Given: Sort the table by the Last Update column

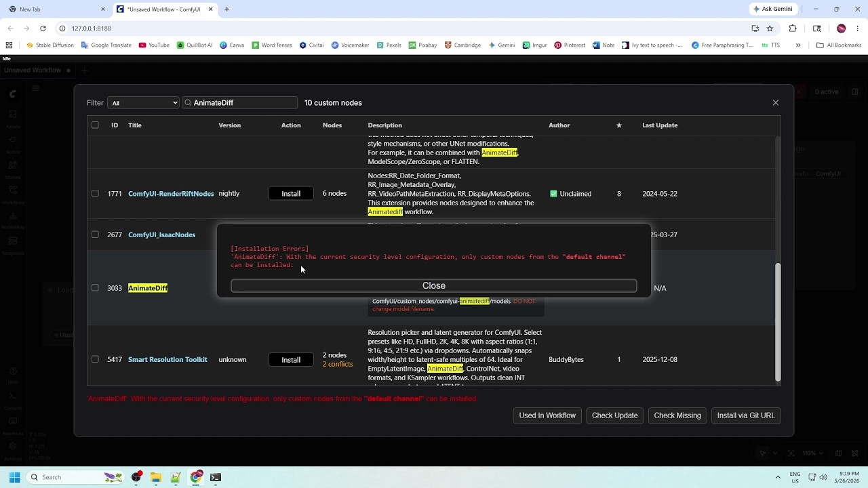Looking at the screenshot, I should click(660, 125).
